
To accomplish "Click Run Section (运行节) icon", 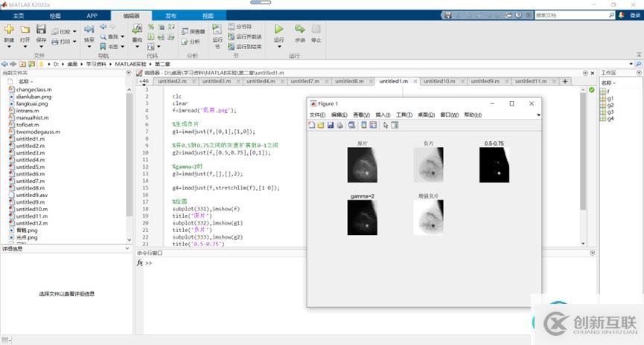I will [217, 30].
